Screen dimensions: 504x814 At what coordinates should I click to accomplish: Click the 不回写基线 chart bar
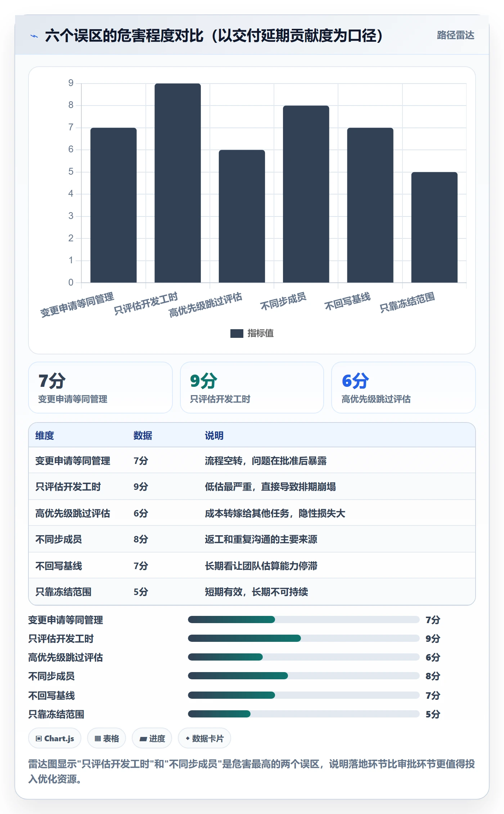point(370,205)
